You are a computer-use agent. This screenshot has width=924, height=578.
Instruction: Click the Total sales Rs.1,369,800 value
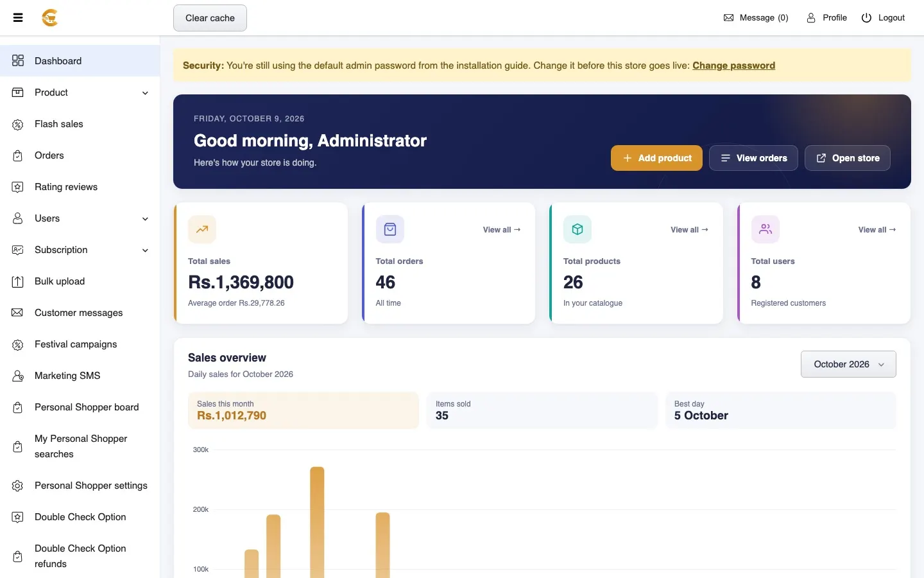tap(241, 282)
